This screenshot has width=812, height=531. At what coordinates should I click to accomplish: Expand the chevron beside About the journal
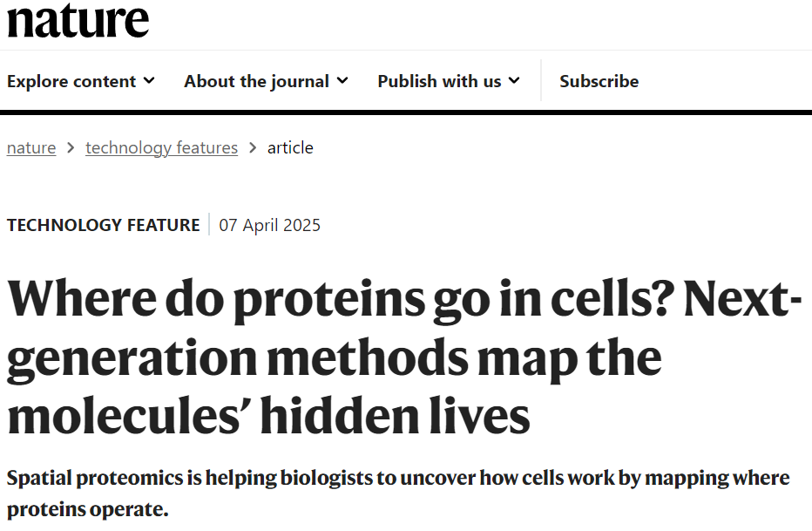point(342,80)
